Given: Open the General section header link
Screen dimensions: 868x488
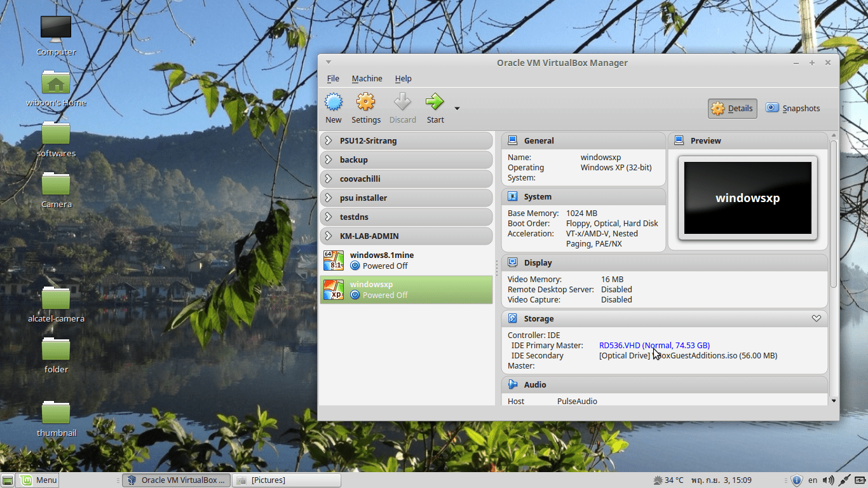Looking at the screenshot, I should click(x=539, y=140).
